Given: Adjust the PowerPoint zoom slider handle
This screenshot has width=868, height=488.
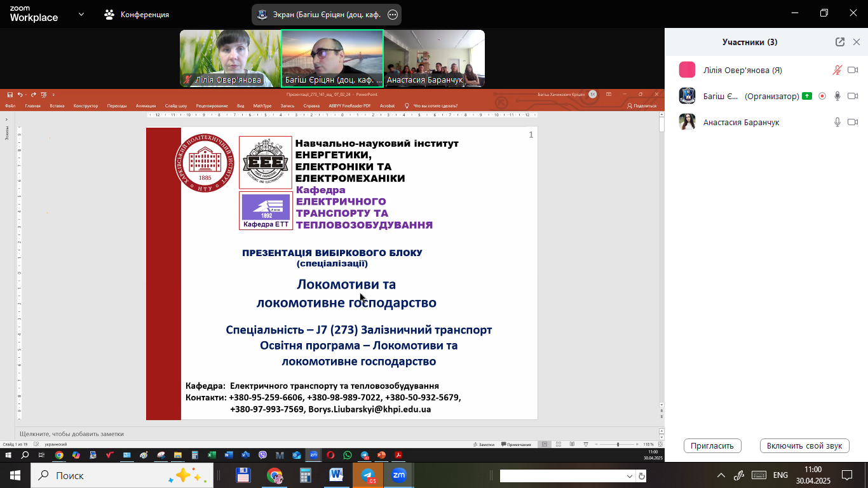Looking at the screenshot, I should coord(618,444).
